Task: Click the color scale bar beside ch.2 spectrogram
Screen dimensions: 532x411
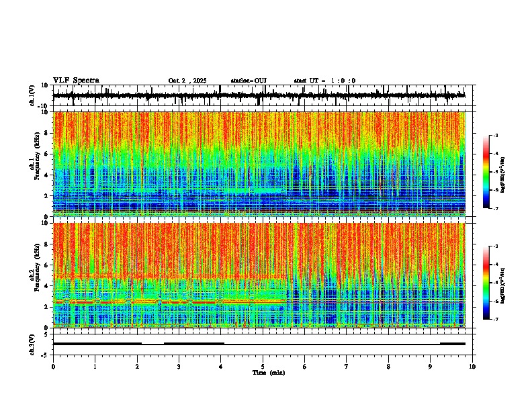Action: click(486, 283)
